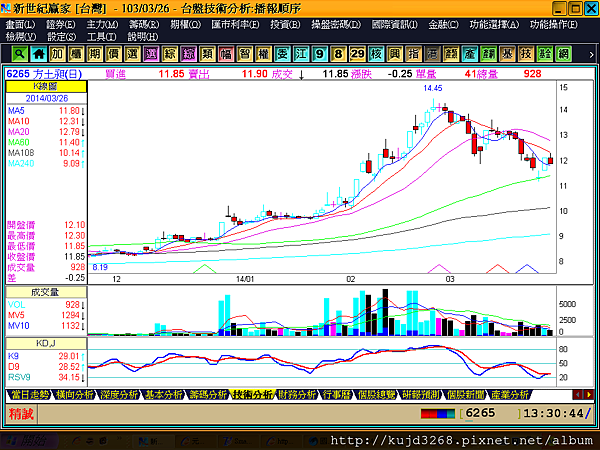Open the 功能選擇(A) menu

click(494, 24)
